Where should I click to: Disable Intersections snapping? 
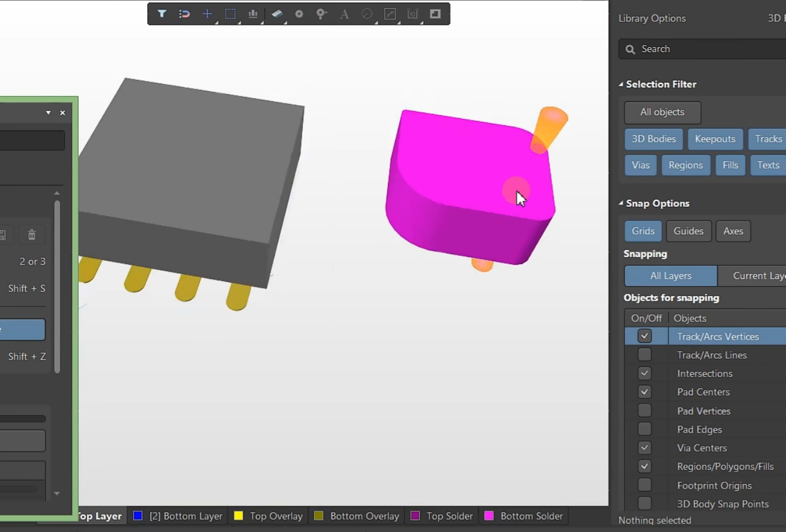(x=644, y=373)
